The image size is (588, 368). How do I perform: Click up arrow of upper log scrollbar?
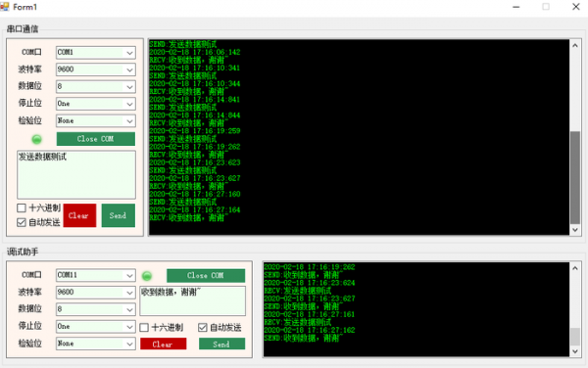pos(575,45)
